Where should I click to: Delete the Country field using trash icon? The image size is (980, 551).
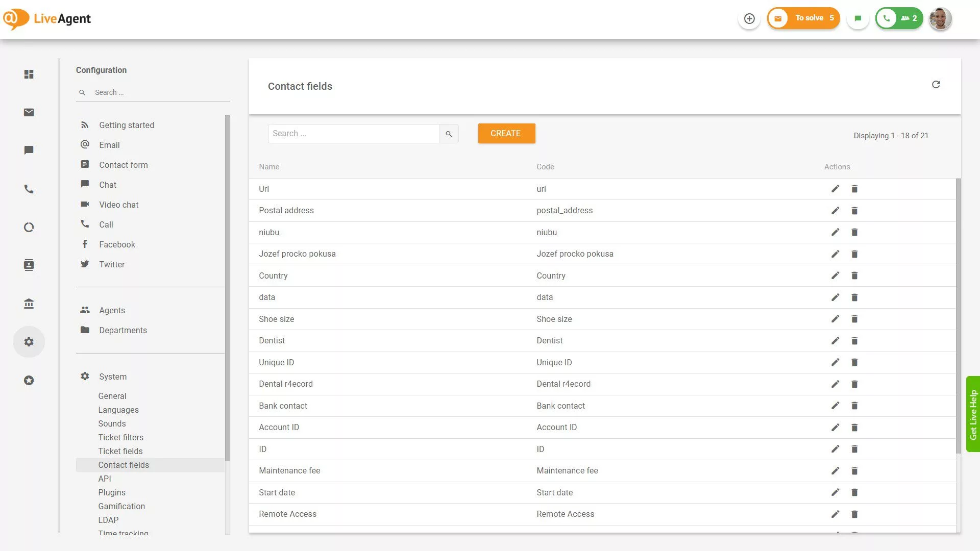(854, 275)
